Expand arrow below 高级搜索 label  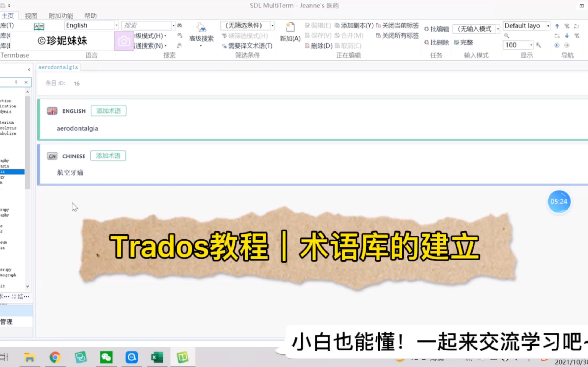tap(201, 46)
